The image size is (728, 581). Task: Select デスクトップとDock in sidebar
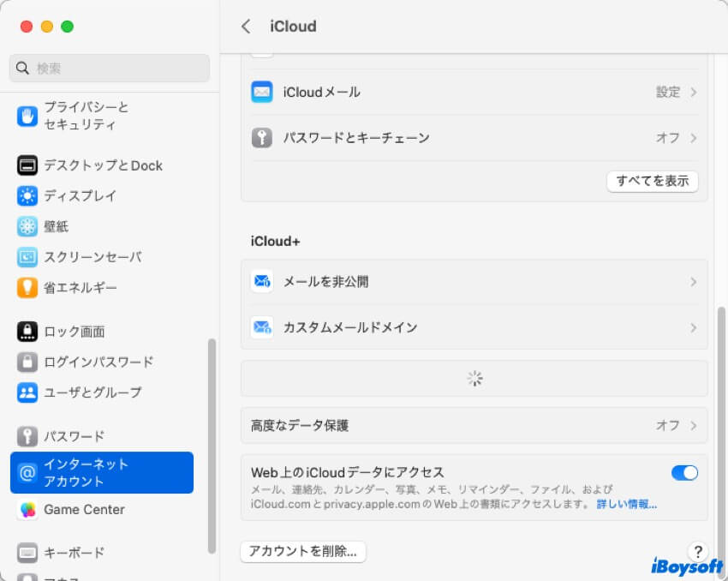point(102,165)
